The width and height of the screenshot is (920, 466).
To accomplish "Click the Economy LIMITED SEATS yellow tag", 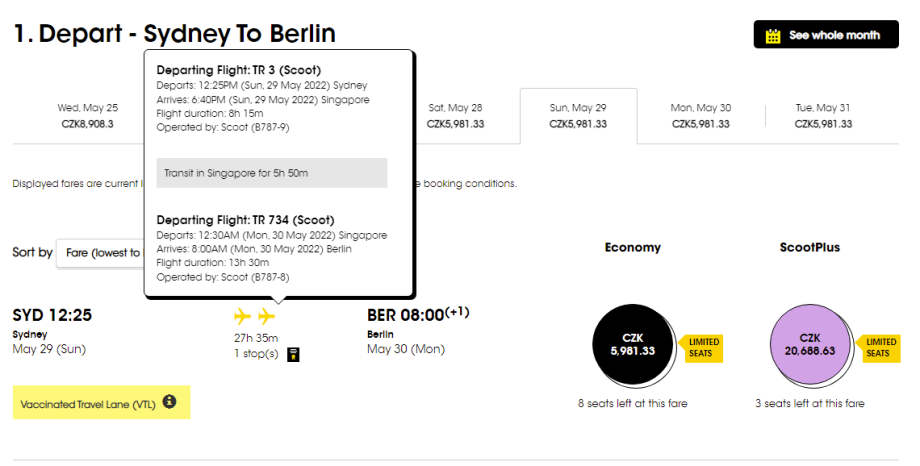I will click(703, 348).
